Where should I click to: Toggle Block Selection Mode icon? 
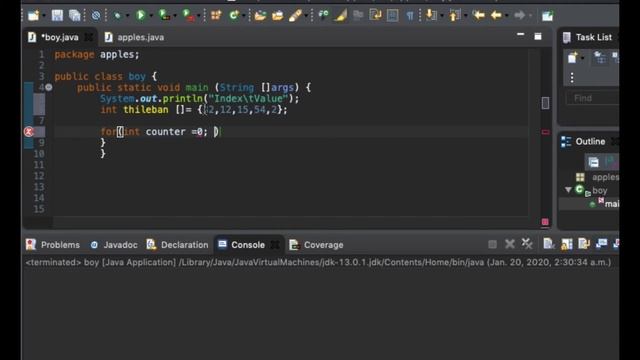pos(393,16)
